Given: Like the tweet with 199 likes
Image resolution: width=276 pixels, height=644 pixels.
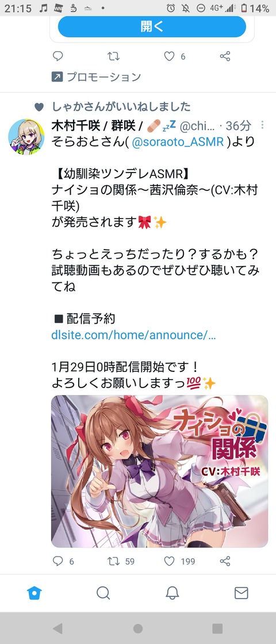Looking at the screenshot, I should point(170,561).
